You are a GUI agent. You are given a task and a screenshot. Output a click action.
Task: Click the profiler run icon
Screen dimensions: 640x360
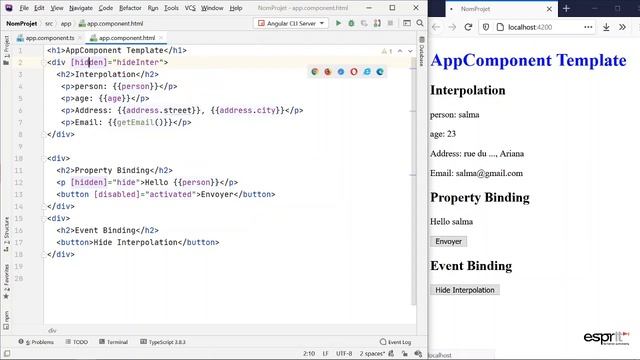point(377,23)
